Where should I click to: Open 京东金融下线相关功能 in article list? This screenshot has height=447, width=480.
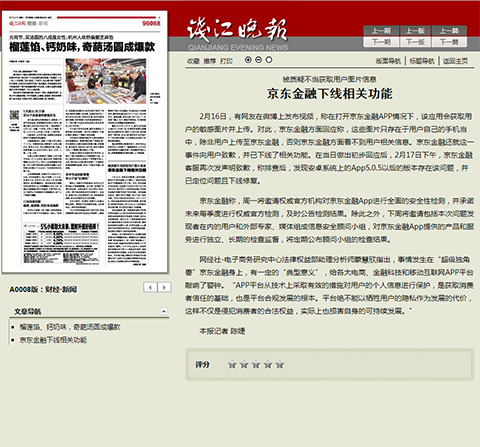click(x=53, y=340)
